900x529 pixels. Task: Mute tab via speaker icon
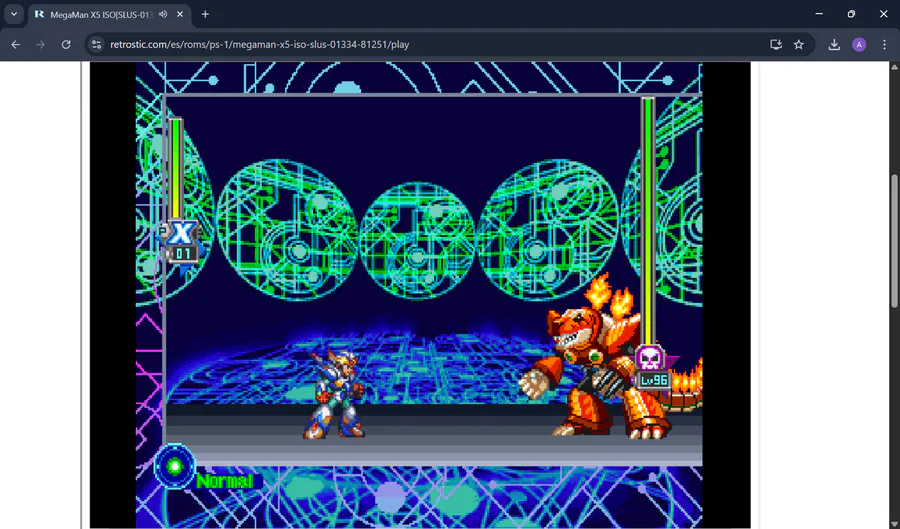(x=163, y=14)
